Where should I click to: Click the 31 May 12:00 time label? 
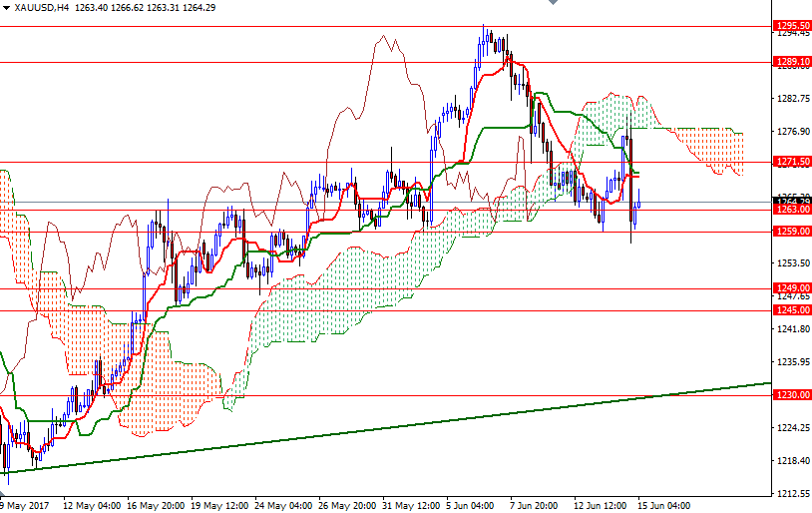click(409, 504)
